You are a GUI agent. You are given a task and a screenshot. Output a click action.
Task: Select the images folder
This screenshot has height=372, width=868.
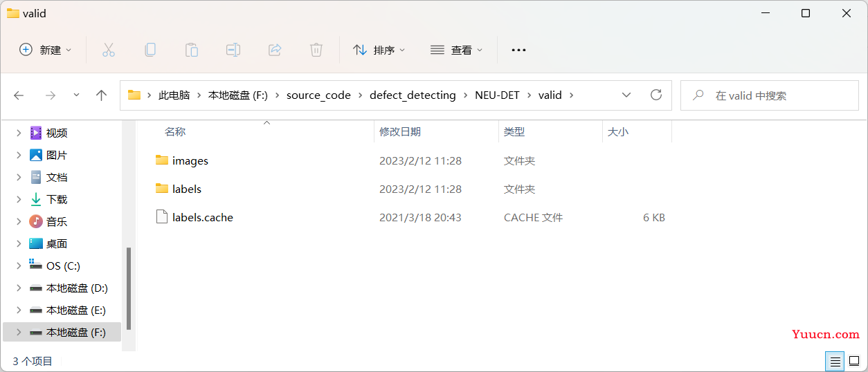click(x=190, y=160)
